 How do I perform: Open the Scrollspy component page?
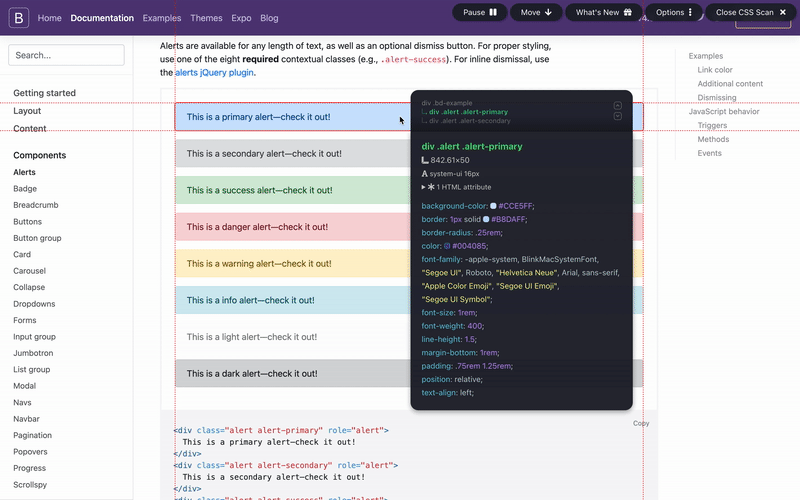coord(30,485)
